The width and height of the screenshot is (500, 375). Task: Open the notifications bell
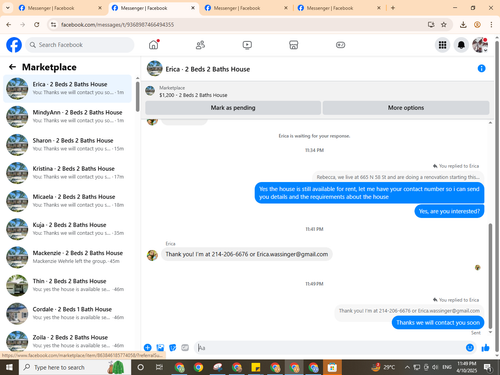tap(461, 45)
